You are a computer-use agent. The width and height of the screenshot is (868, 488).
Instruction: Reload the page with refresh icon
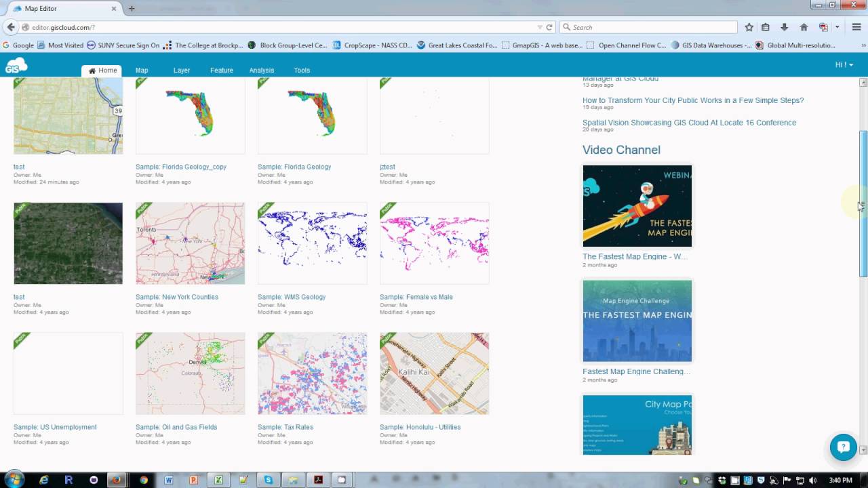coord(549,27)
